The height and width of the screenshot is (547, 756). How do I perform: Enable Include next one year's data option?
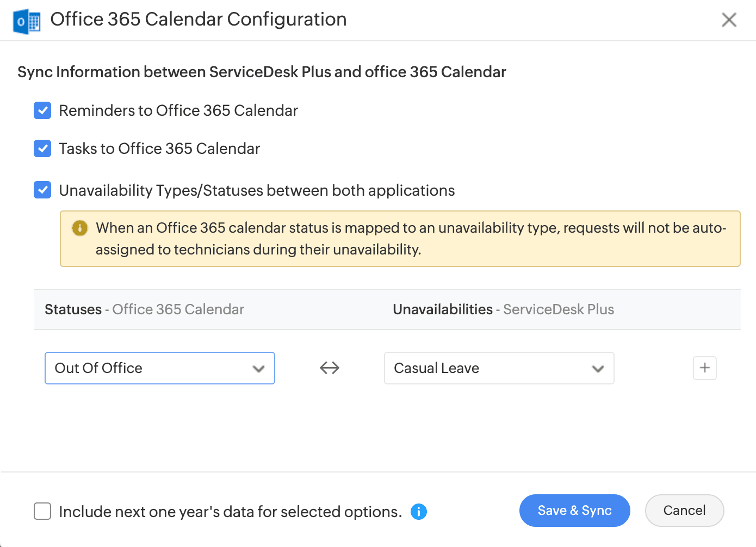click(42, 511)
